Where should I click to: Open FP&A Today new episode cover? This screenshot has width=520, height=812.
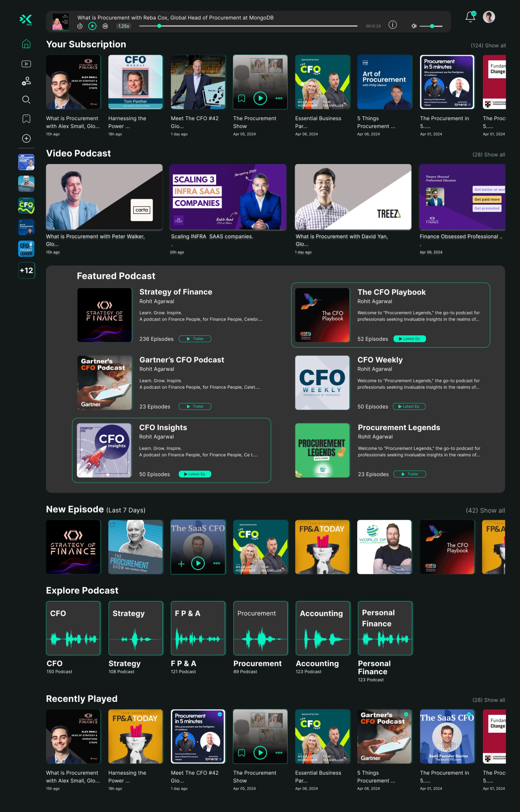click(x=322, y=547)
